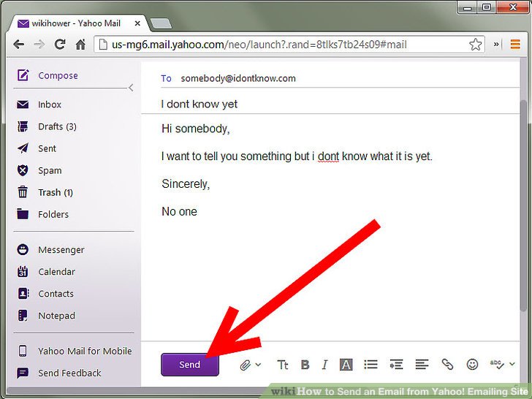
Task: Open attachment options dropdown arrow
Action: click(x=258, y=365)
